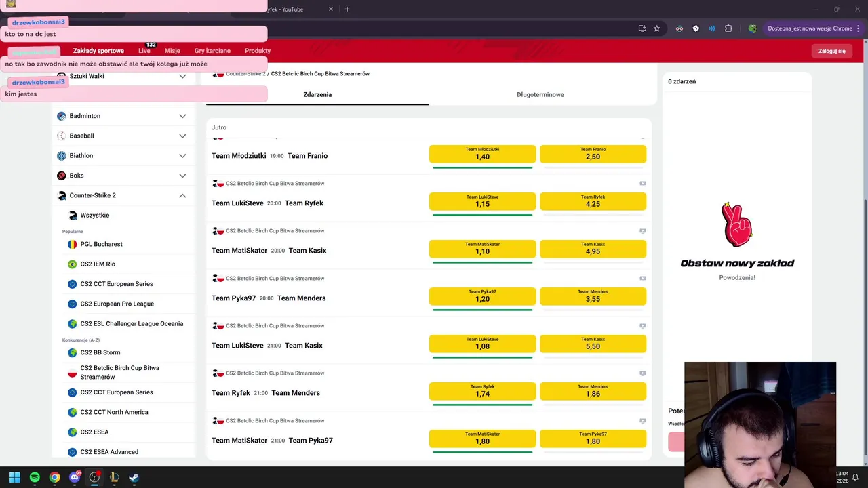Open Spotify from the taskbar

coord(35,477)
